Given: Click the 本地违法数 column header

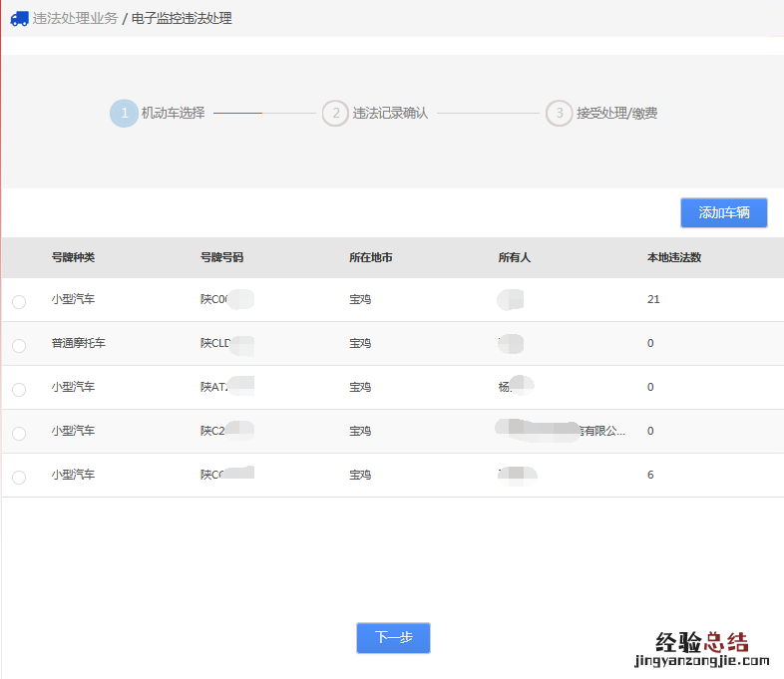Looking at the screenshot, I should 674,257.
